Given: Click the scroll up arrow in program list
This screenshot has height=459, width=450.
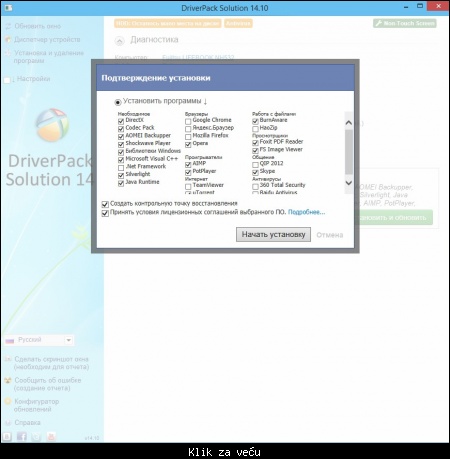Looking at the screenshot, I should [x=349, y=123].
